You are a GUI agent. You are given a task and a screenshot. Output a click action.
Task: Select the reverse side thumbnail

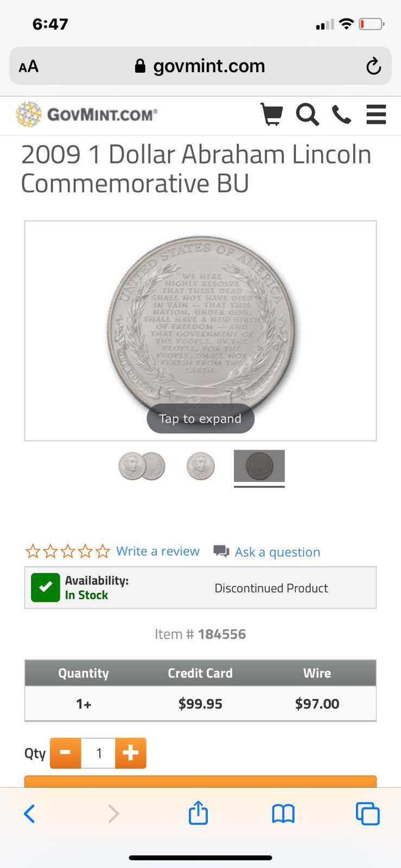pyautogui.click(x=259, y=466)
